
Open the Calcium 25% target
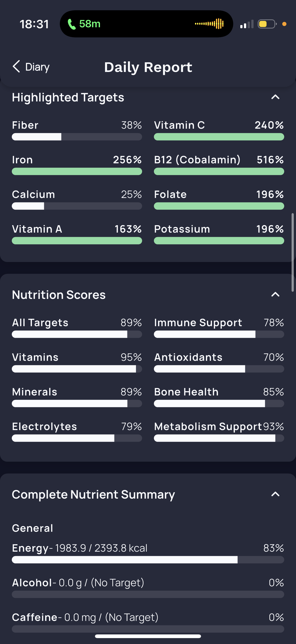[77, 199]
